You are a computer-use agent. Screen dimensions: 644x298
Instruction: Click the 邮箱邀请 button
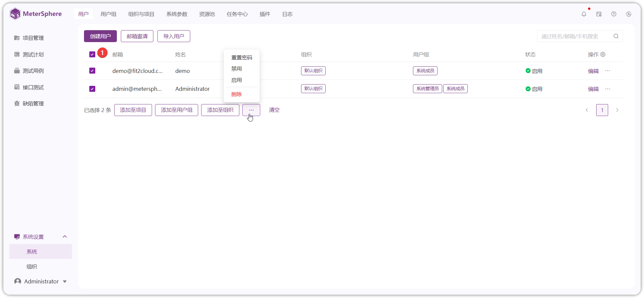tap(137, 36)
